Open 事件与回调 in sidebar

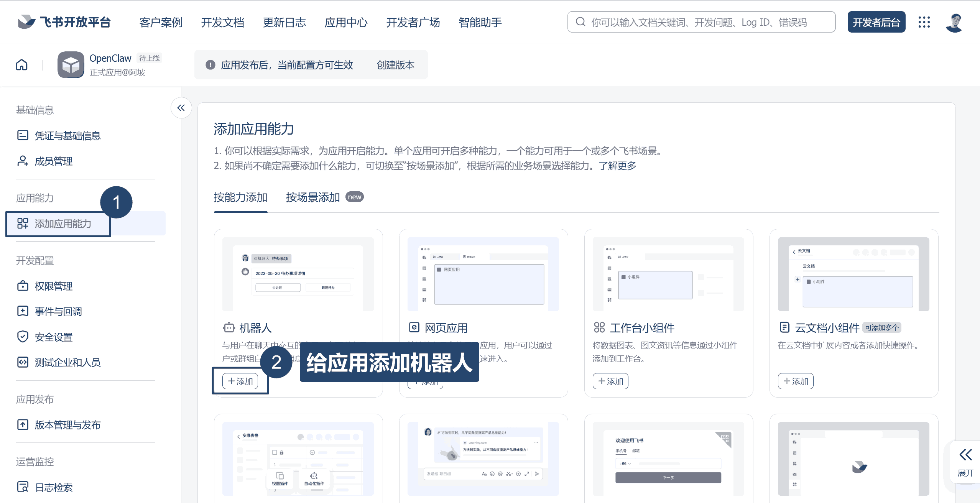58,311
